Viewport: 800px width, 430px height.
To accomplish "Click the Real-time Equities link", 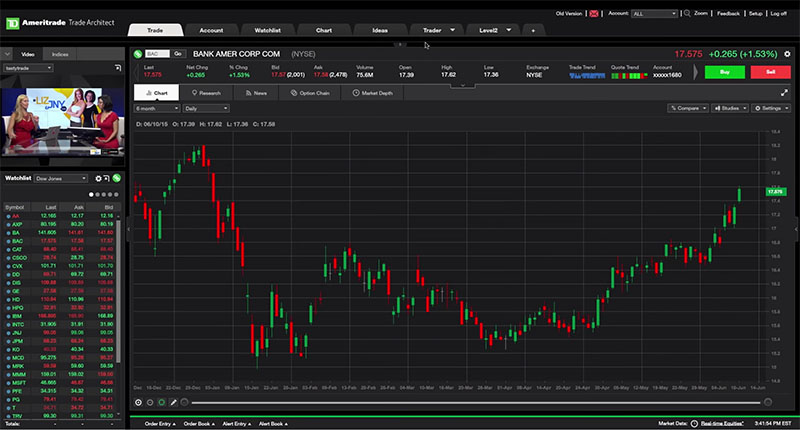I will pos(722,423).
